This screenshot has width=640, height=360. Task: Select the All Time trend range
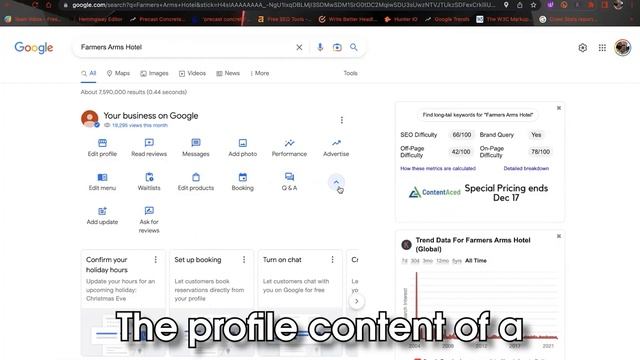click(x=476, y=261)
